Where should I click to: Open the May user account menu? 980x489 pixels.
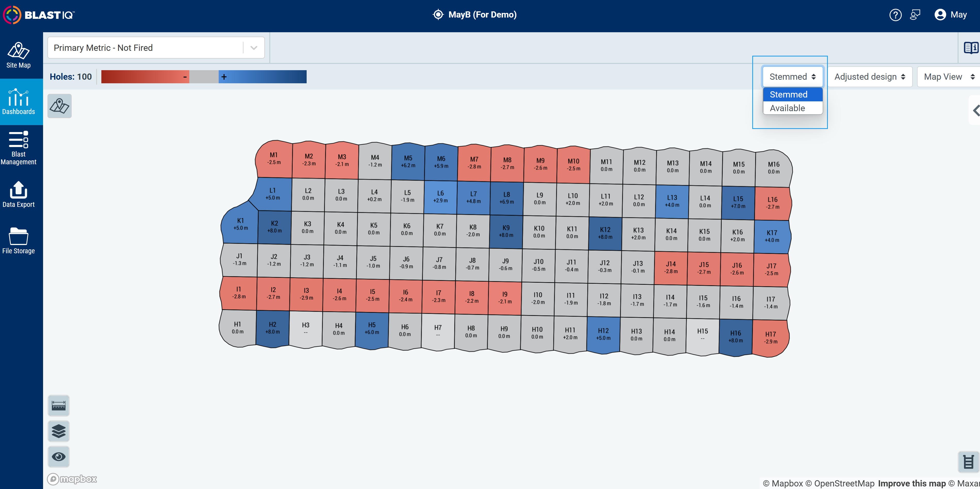tap(950, 15)
